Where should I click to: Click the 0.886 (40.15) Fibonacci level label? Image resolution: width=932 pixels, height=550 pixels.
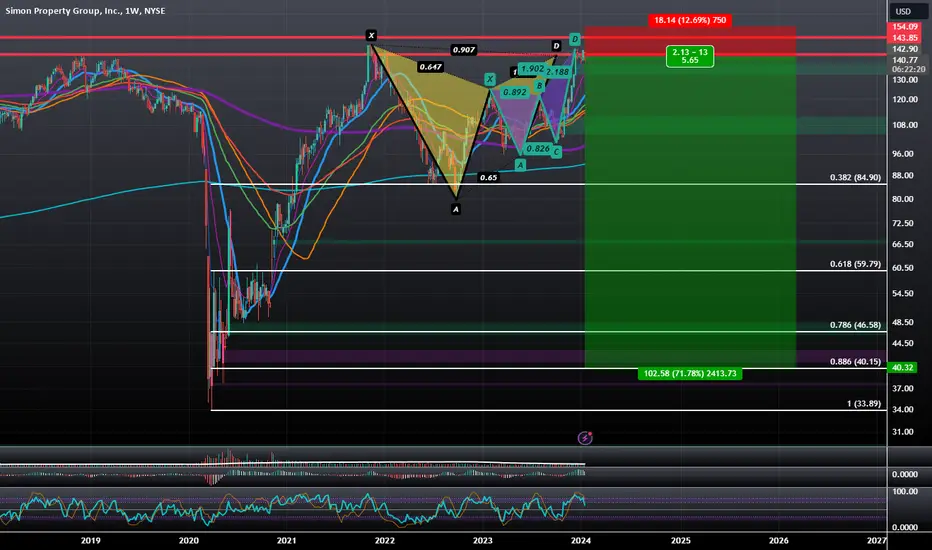(x=855, y=362)
